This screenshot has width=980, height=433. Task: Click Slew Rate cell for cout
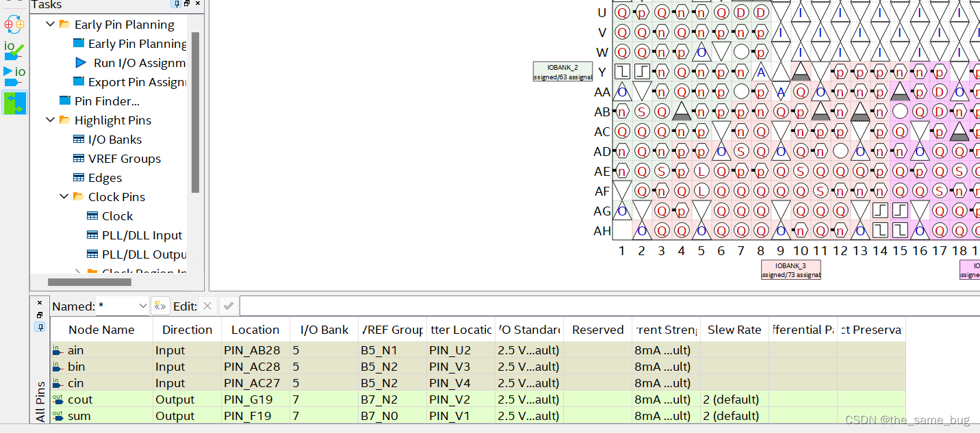click(734, 399)
